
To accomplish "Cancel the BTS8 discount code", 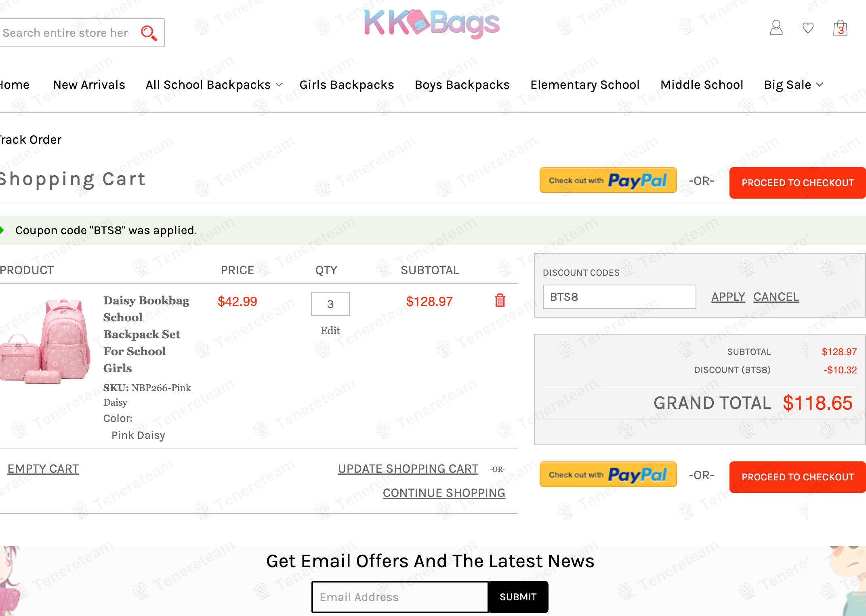I will click(776, 297).
